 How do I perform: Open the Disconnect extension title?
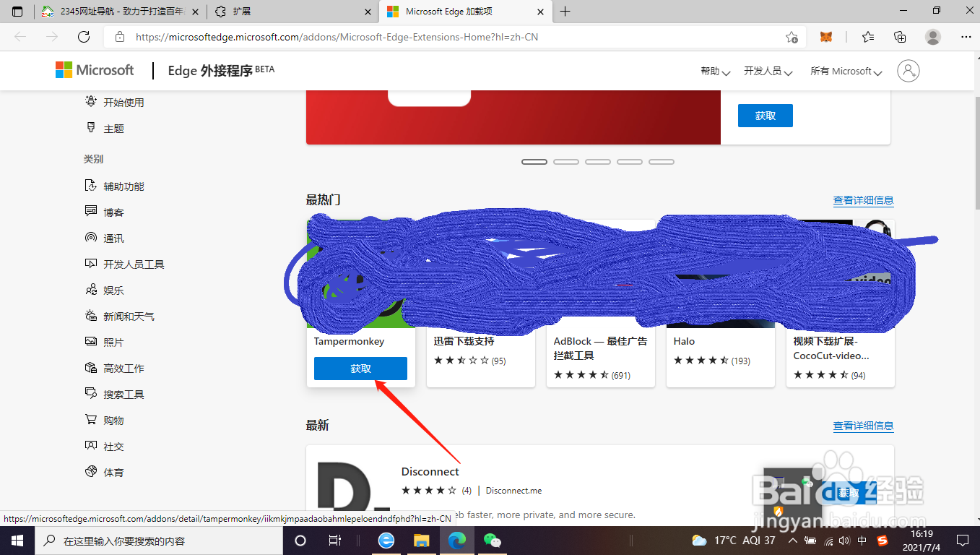click(430, 471)
